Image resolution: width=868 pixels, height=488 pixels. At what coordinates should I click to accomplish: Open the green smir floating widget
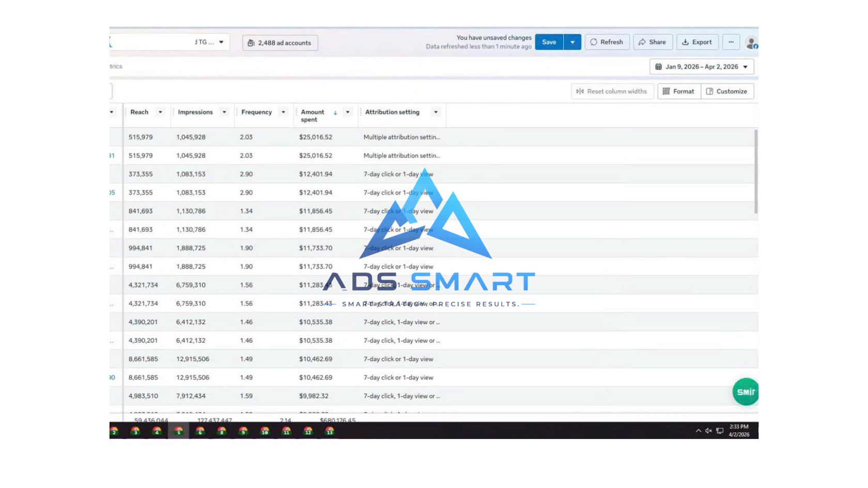746,392
